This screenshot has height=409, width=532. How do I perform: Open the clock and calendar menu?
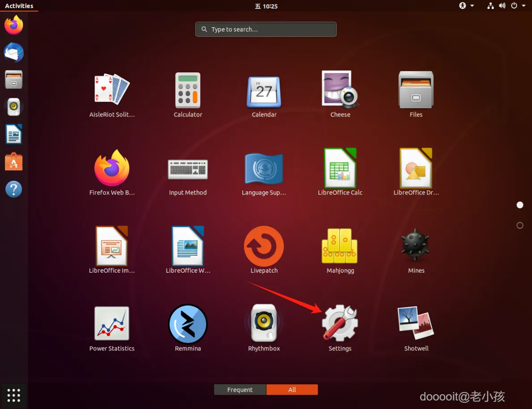click(266, 6)
